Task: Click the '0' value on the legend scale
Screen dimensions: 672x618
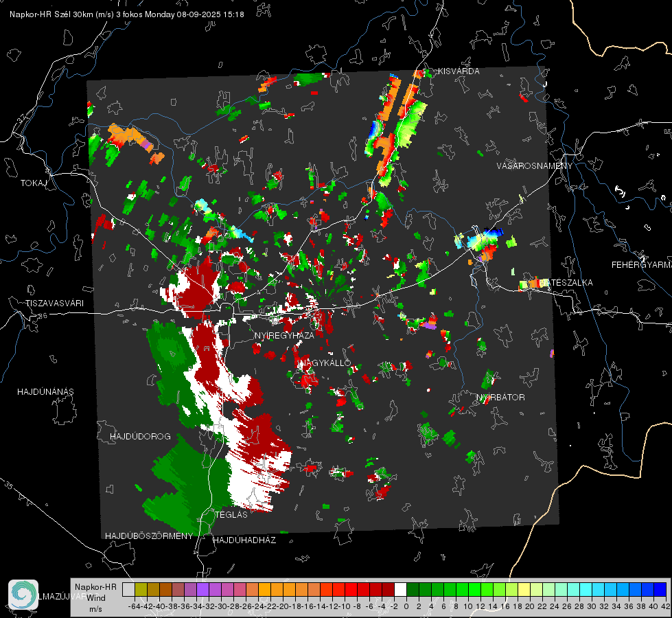Action: [x=406, y=606]
